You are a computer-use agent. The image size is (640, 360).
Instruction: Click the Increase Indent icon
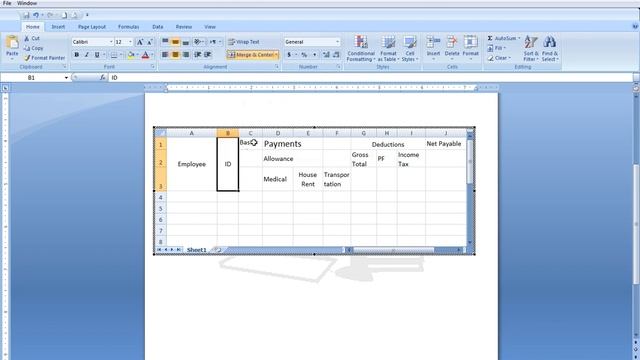[208, 55]
